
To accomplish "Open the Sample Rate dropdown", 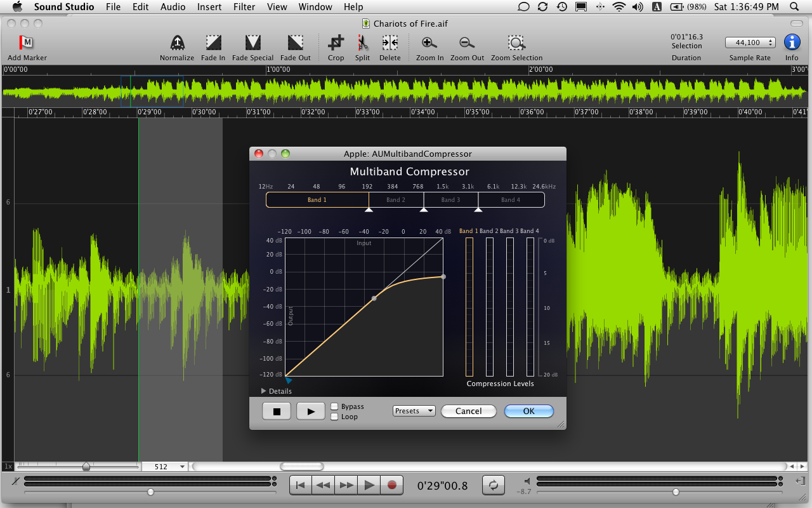I will pos(750,42).
